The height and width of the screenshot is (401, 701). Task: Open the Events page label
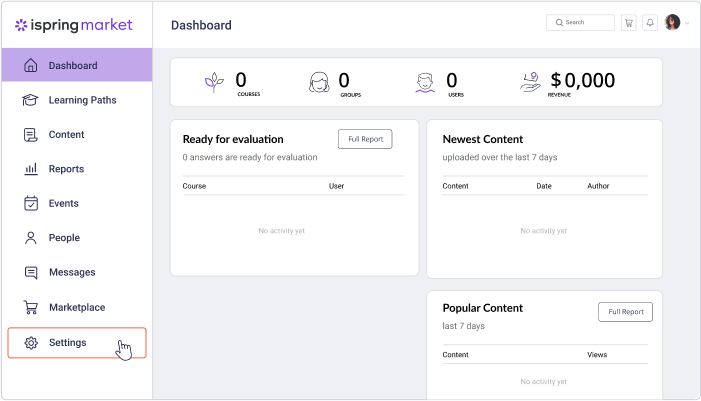[63, 203]
